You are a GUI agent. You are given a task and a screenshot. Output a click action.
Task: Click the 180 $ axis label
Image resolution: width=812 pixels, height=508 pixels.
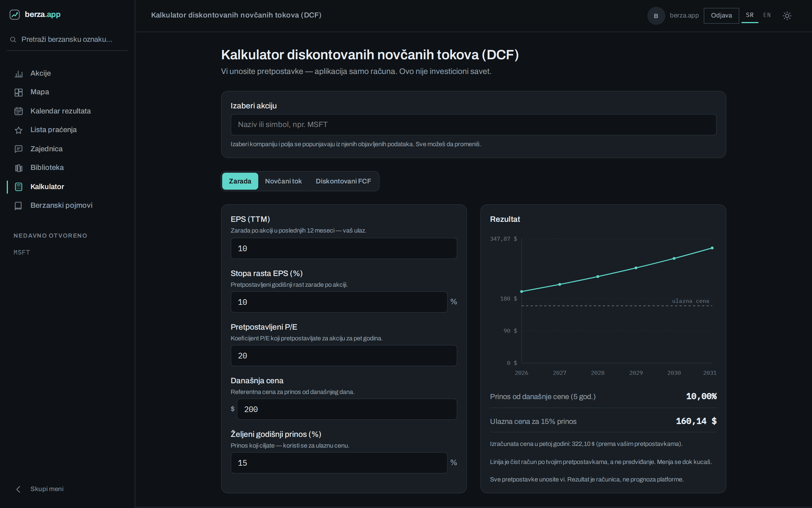click(508, 299)
